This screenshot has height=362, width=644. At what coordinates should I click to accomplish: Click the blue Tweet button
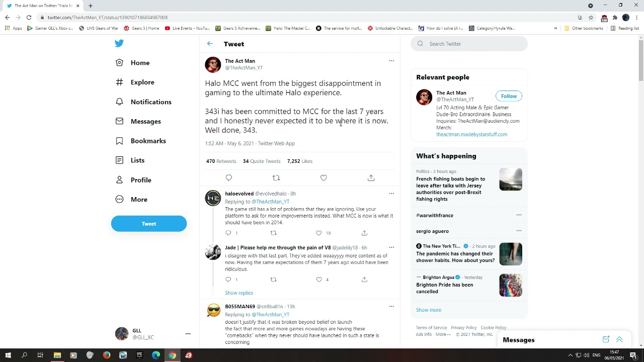click(x=149, y=224)
